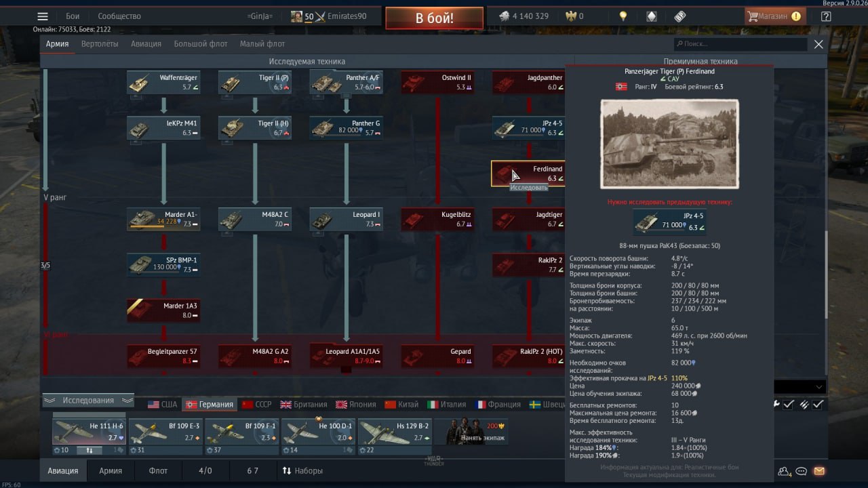Toggle the checkbox next to ammunition icon
Viewport: 868px width, 488px height.
coord(818,404)
